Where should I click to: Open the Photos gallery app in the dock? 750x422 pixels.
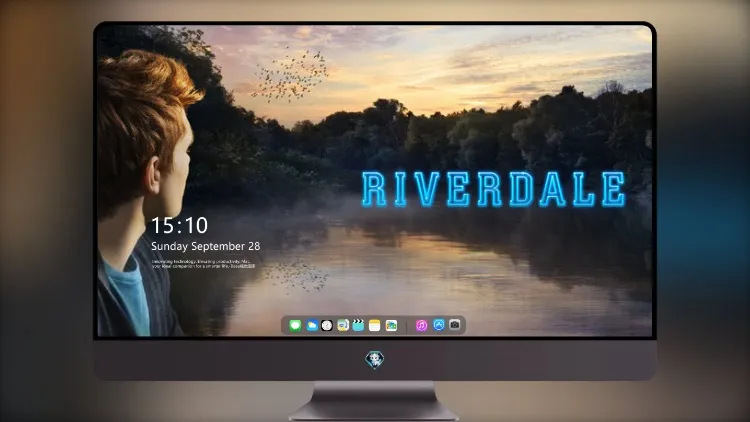pyautogui.click(x=391, y=325)
